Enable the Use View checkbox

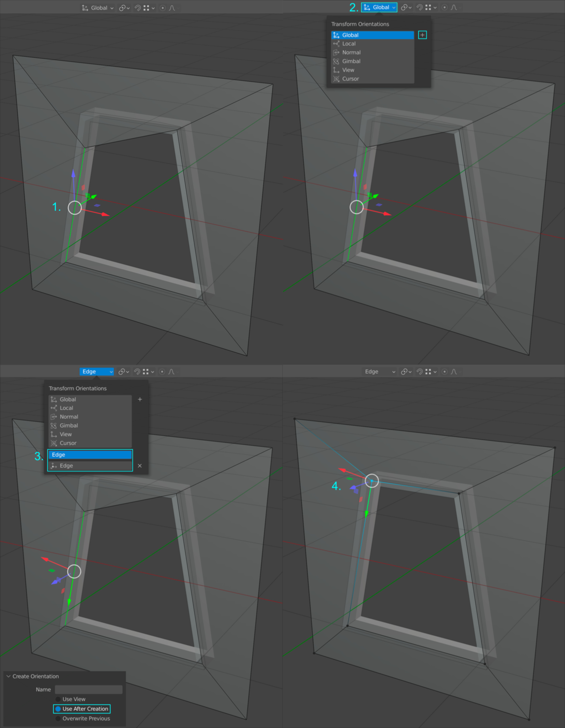(58, 699)
